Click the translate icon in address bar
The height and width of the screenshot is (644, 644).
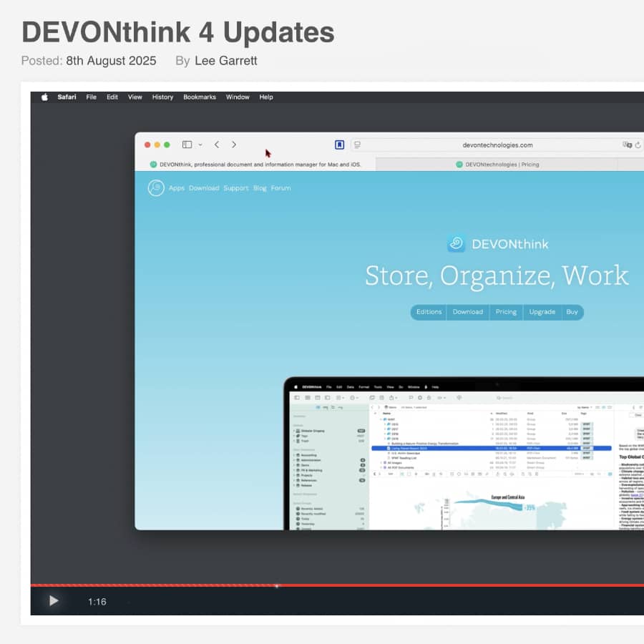point(627,145)
